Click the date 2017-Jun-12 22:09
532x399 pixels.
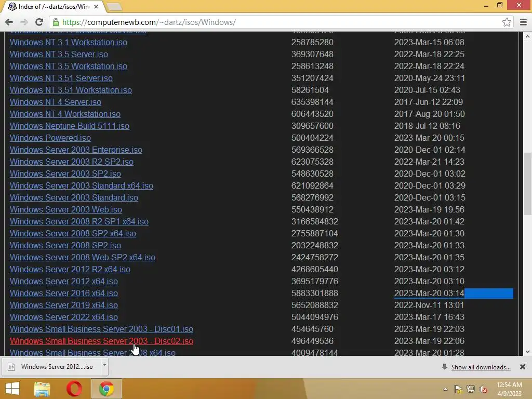click(429, 102)
